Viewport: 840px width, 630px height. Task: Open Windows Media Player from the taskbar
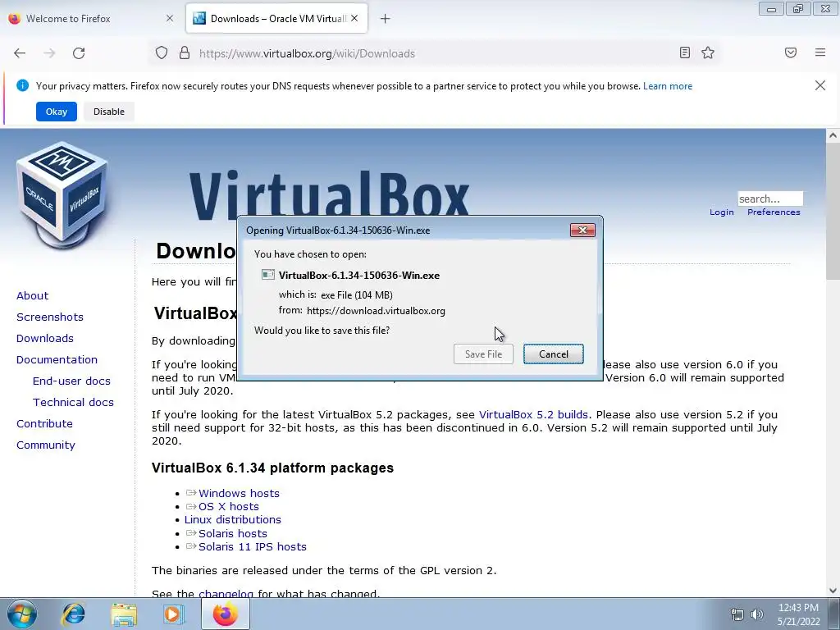click(x=173, y=614)
